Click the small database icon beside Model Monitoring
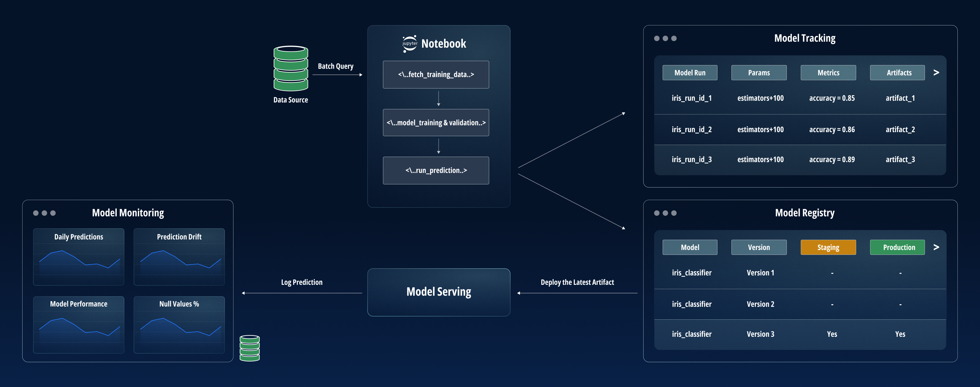Screen dimensions: 980x387 pos(249,348)
